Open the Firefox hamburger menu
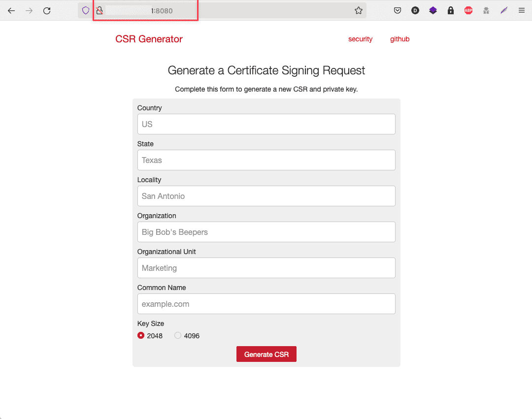Image resolution: width=532 pixels, height=419 pixels. pos(522,10)
